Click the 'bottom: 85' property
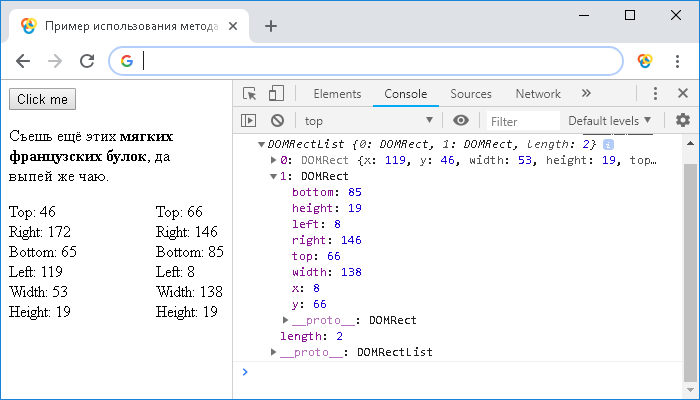The image size is (700, 400). pos(327,192)
